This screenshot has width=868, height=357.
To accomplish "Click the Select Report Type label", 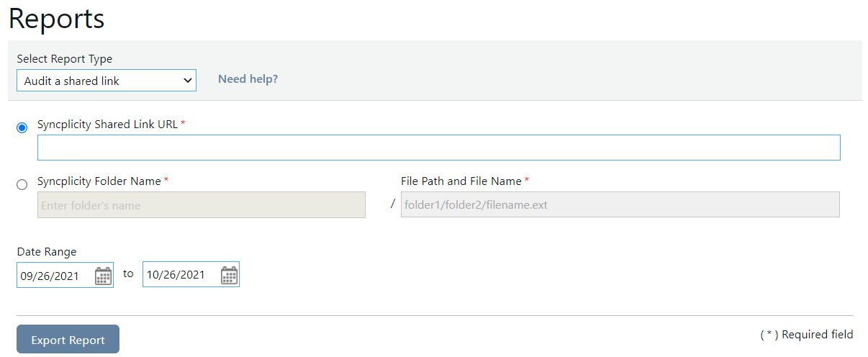I will [65, 59].
